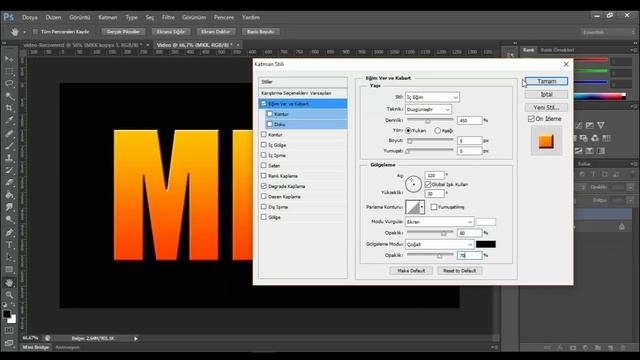Select the Pen tool
The height and width of the screenshot is (360, 640).
coord(9,233)
